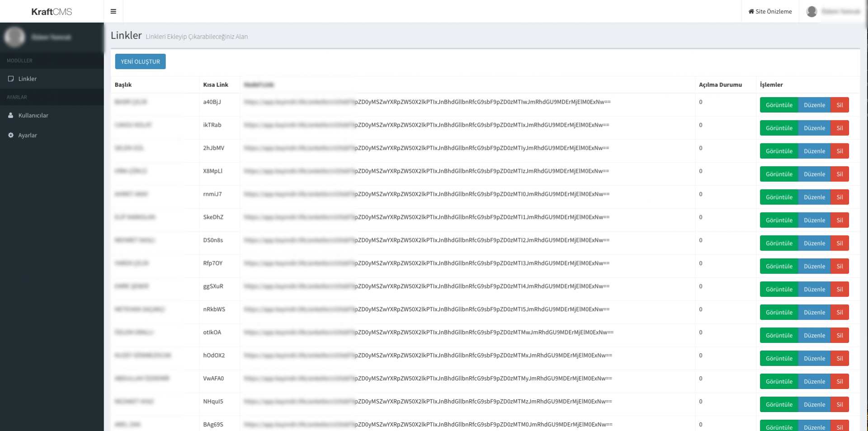Image resolution: width=868 pixels, height=431 pixels.
Task: Click Düzenle for the SkeDhZ row
Action: (814, 220)
